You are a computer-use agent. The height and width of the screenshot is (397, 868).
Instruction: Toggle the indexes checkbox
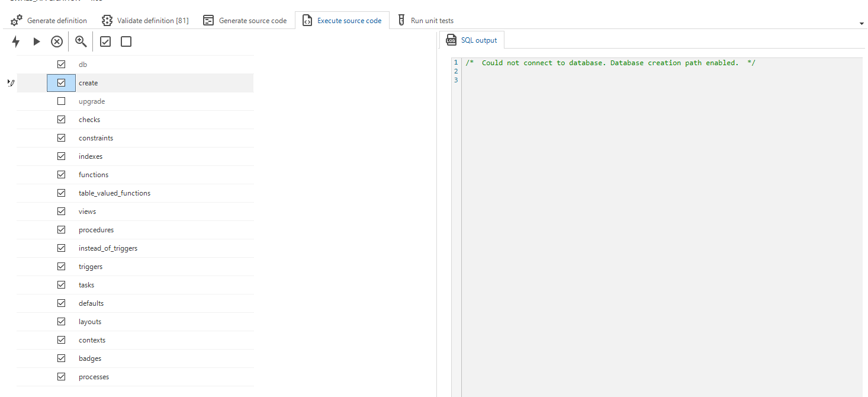click(x=61, y=156)
